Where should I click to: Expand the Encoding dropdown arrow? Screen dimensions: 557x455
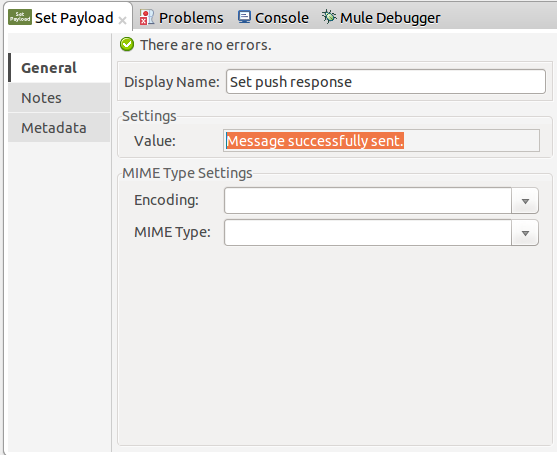click(525, 201)
